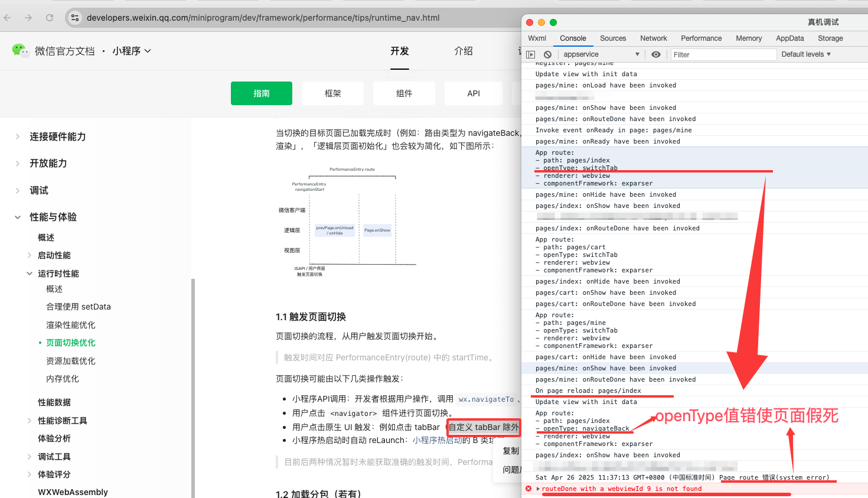Open 概述 under 性能与体验
The height and width of the screenshot is (498, 868).
[46, 237]
